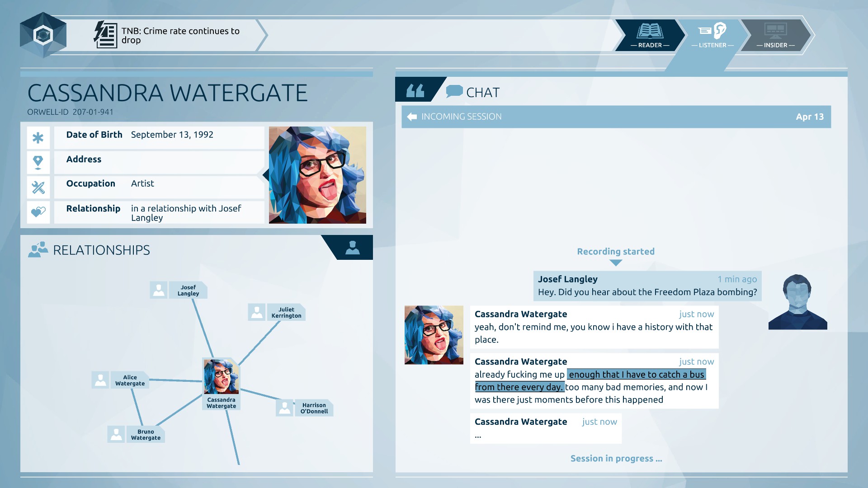Click the Cassandra Watergate profile name heading

(167, 93)
